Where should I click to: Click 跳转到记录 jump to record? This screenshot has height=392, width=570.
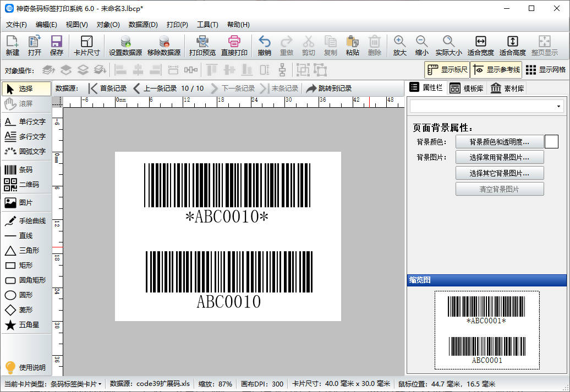click(329, 89)
